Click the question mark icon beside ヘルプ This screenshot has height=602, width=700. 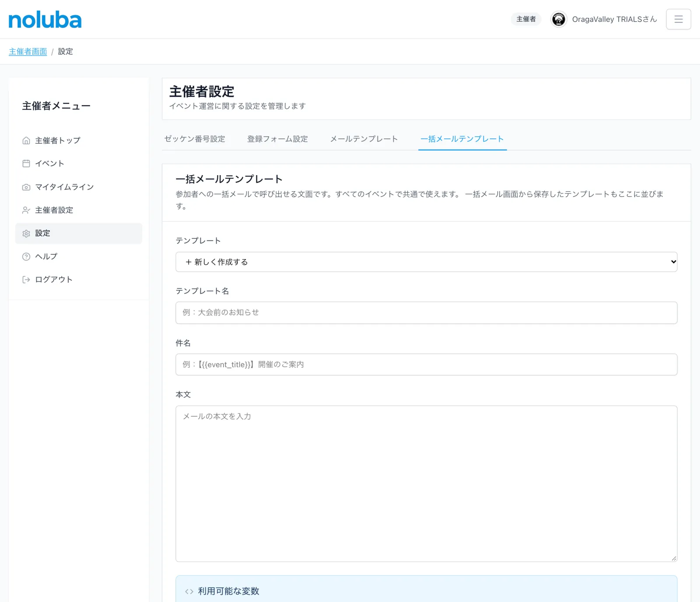coord(26,257)
